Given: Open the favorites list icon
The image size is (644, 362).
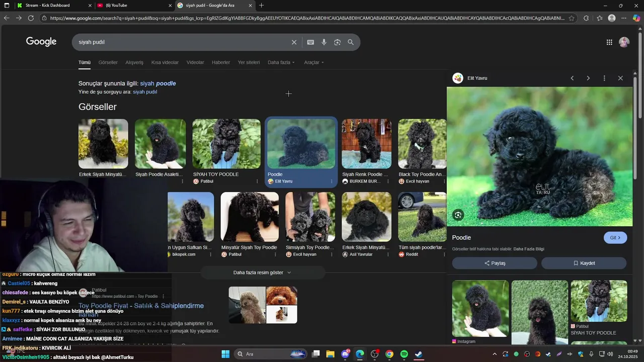Looking at the screenshot, I should click(600, 18).
